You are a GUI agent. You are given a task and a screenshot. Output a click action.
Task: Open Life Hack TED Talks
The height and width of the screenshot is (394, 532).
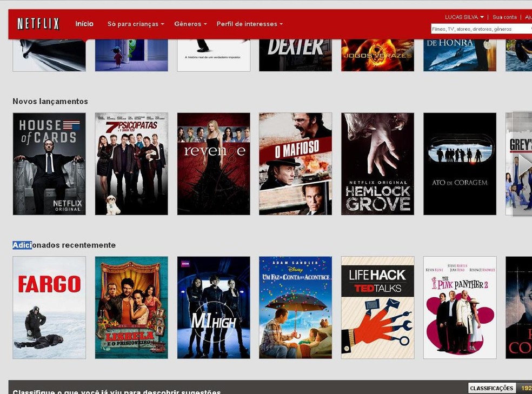click(377, 307)
